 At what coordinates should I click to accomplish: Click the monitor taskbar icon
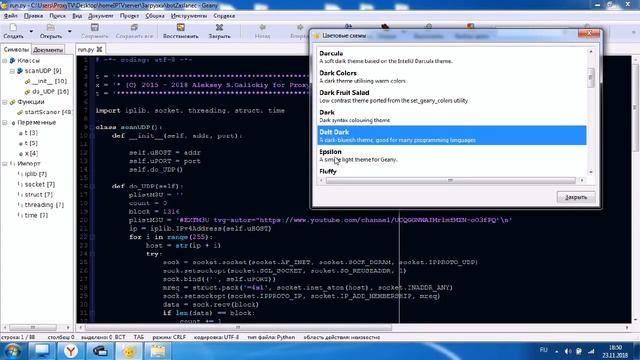[x=42, y=351]
